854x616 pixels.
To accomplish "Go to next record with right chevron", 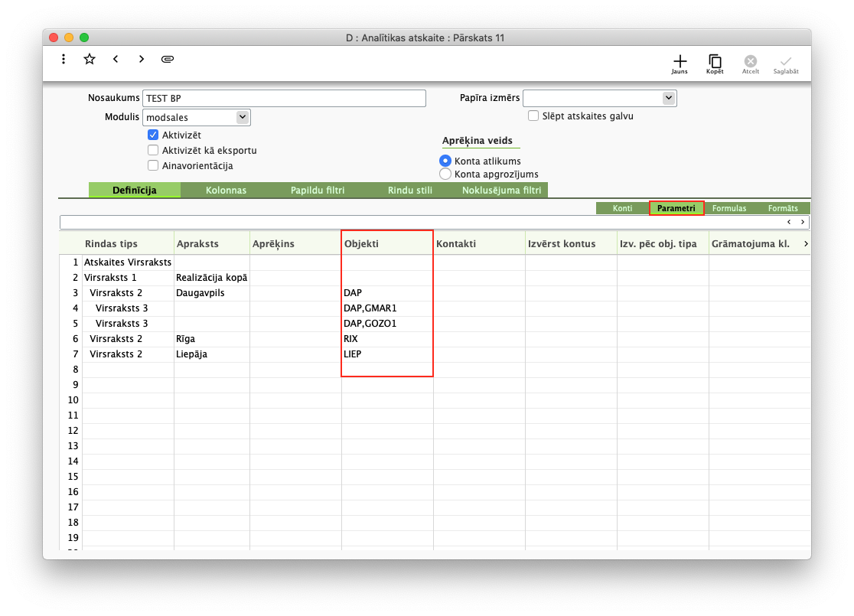I will [142, 59].
